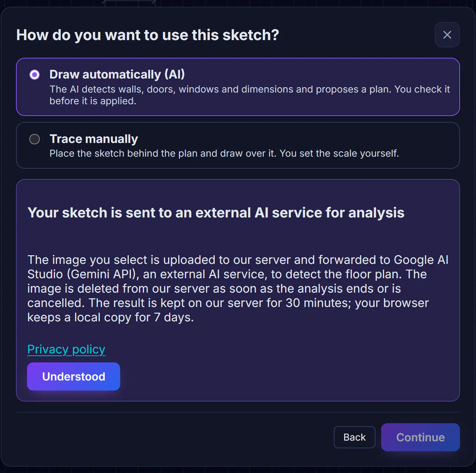Choose the highlighted AI drawing option card
Image resolution: width=476 pixels, height=473 pixels.
tap(238, 87)
